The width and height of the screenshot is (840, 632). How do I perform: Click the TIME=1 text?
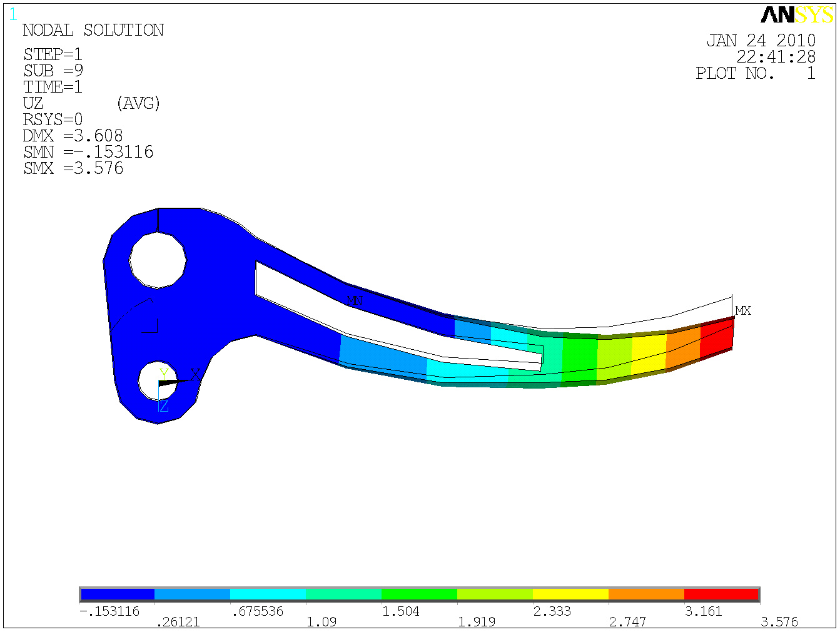[x=53, y=86]
